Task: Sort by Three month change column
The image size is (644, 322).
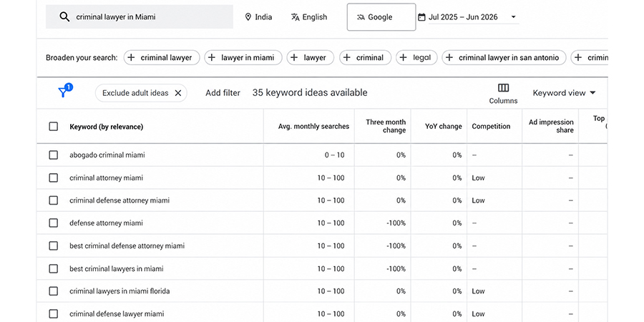Action: pyautogui.click(x=386, y=126)
